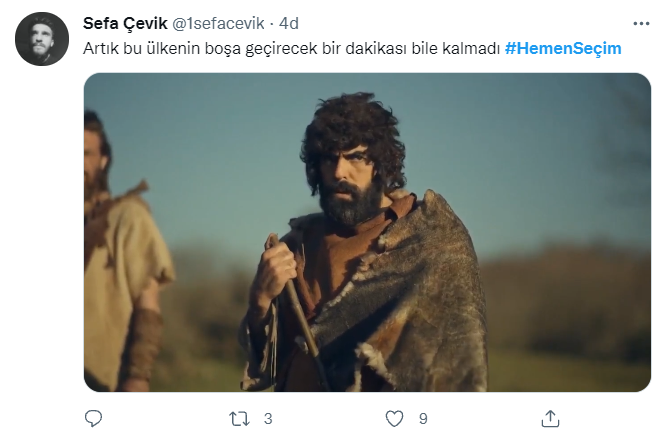The image size is (670, 442).
Task: Like the tweet with the heart icon
Action: click(x=394, y=418)
